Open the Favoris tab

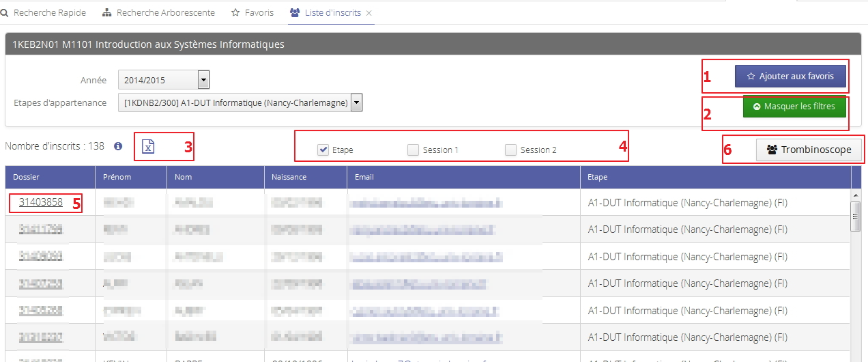(x=259, y=13)
